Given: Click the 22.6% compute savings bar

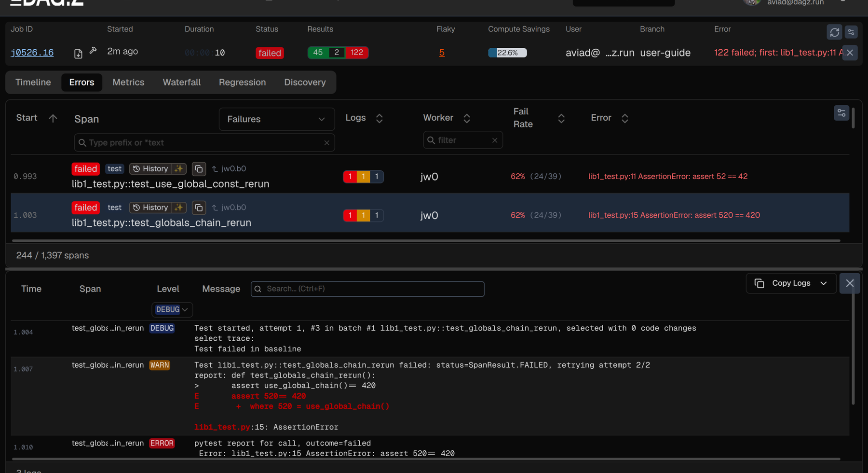Looking at the screenshot, I should 507,53.
